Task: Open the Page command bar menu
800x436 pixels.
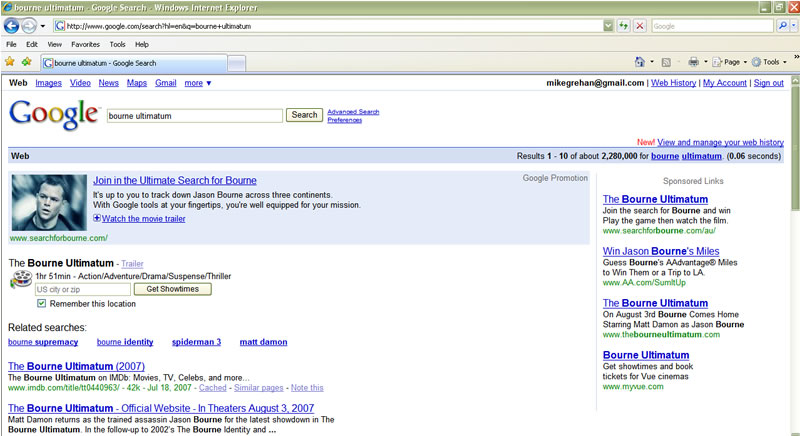Action: point(729,62)
